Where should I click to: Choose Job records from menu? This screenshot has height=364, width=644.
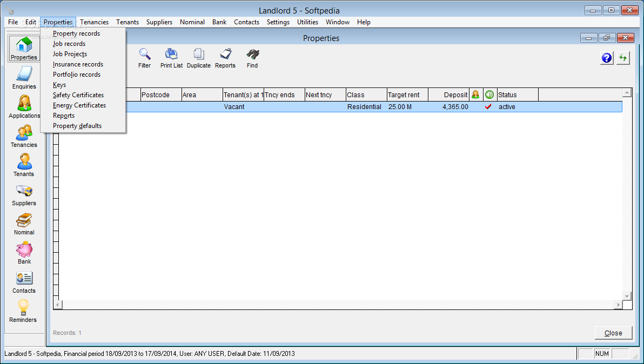69,44
